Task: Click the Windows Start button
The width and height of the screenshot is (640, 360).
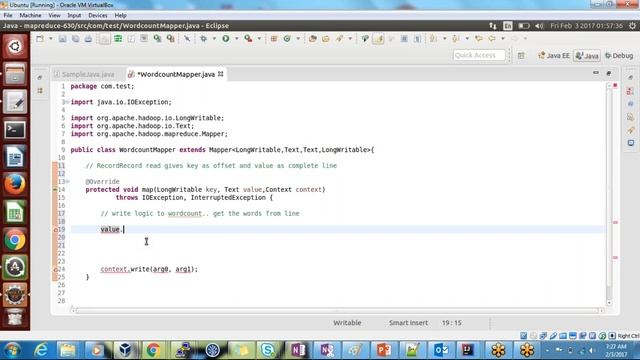Action: click(12, 350)
